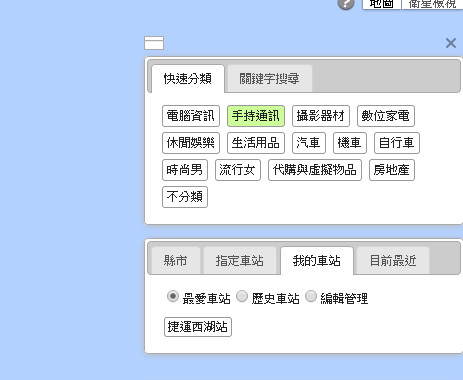Screen dimensions: 463x380
Task: Select the 我的車站 tab
Action: [x=317, y=261]
